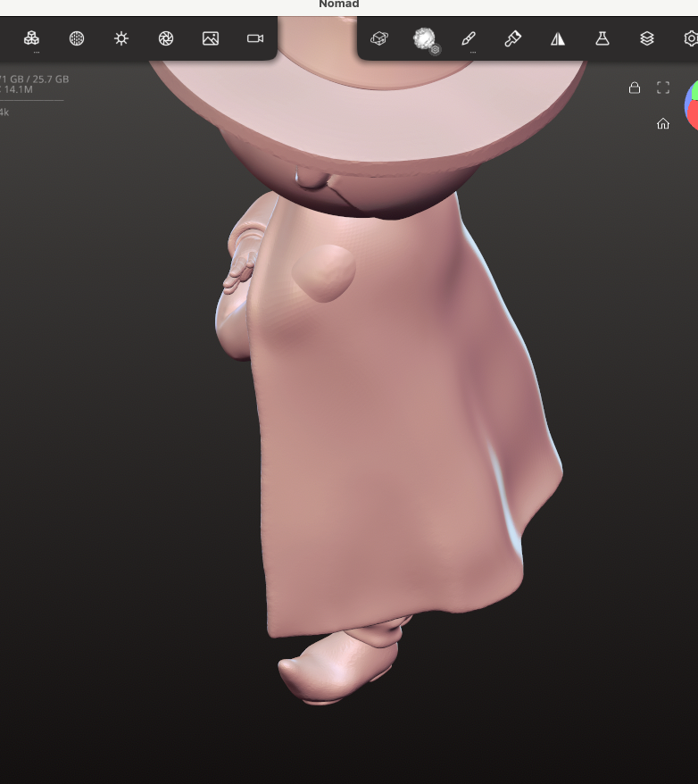Image resolution: width=698 pixels, height=784 pixels.
Task: Click the 14.1M vertex count text
Action: 18,89
